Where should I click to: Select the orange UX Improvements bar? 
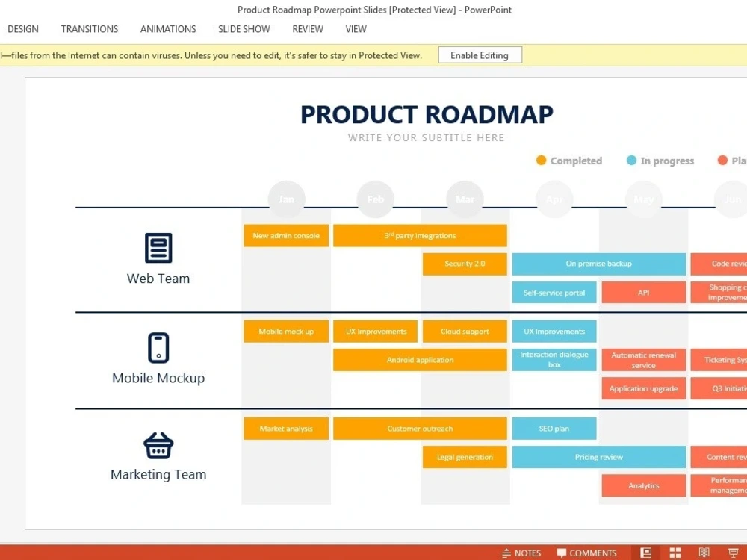tap(376, 332)
